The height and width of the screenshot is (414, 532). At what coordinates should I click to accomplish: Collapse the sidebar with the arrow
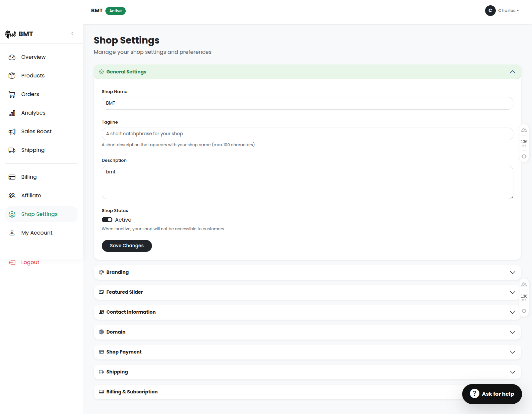click(72, 34)
